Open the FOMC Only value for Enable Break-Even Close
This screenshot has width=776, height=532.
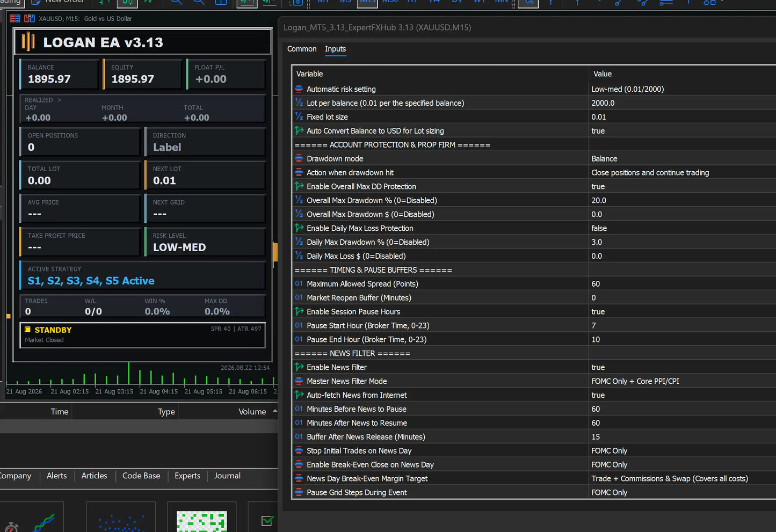(x=609, y=465)
